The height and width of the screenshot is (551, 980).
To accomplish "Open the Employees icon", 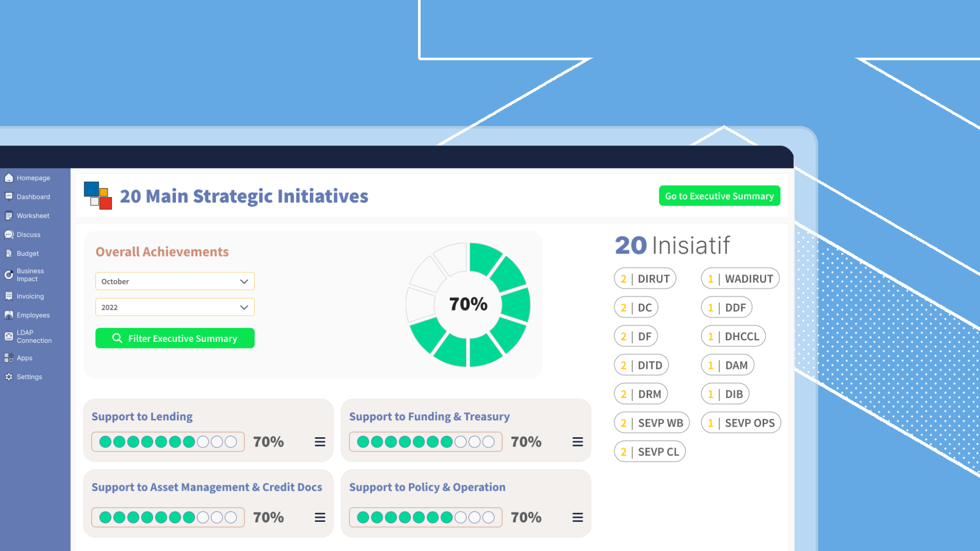I will pyautogui.click(x=9, y=315).
